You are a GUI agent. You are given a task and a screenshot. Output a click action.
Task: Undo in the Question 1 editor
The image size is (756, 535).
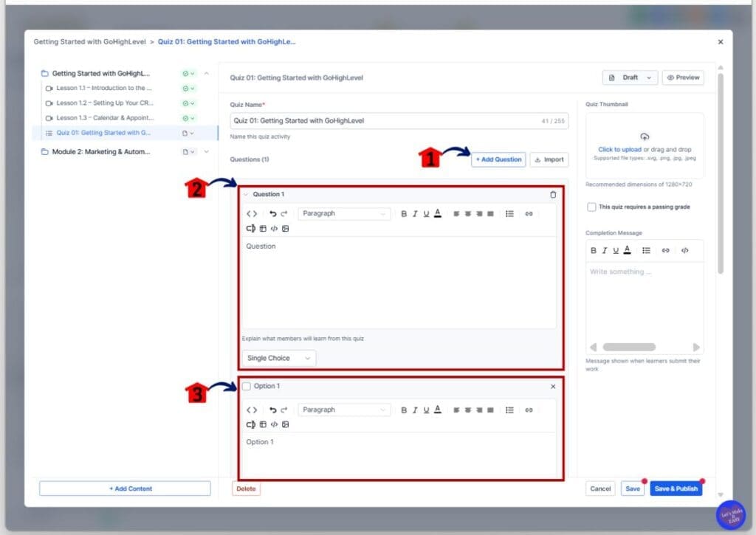(273, 213)
